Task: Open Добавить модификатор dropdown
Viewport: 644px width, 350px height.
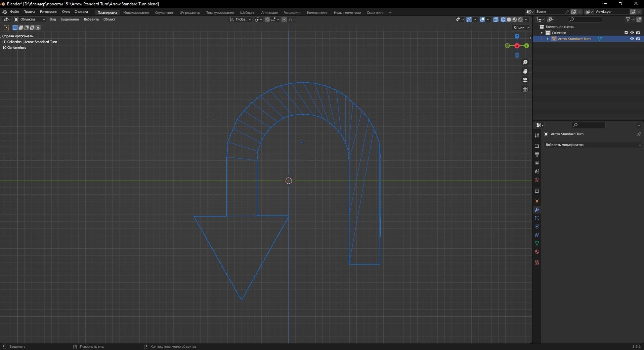Action: (x=593, y=145)
